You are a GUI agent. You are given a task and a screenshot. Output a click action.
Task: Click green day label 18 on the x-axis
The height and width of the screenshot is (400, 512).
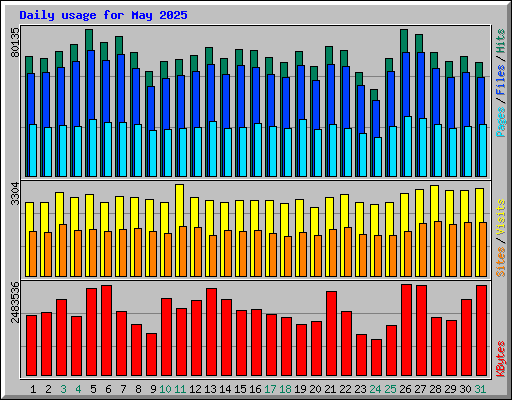[285, 389]
